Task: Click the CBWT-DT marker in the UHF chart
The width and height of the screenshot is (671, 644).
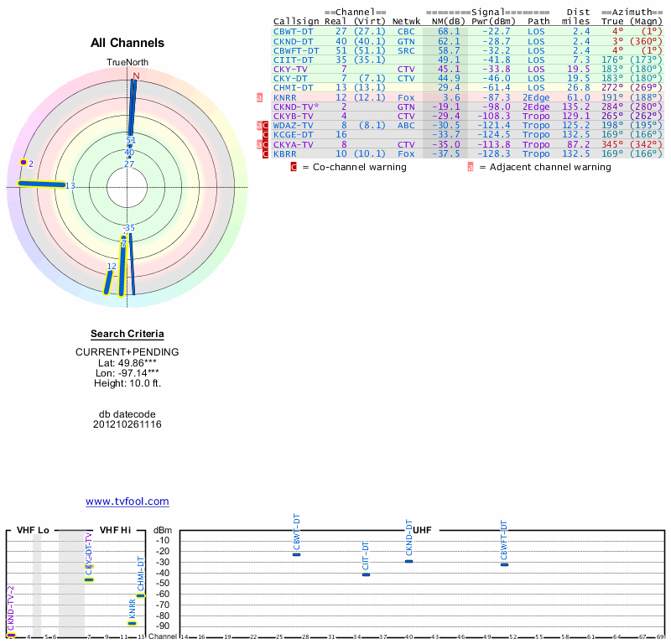Action: (296, 554)
